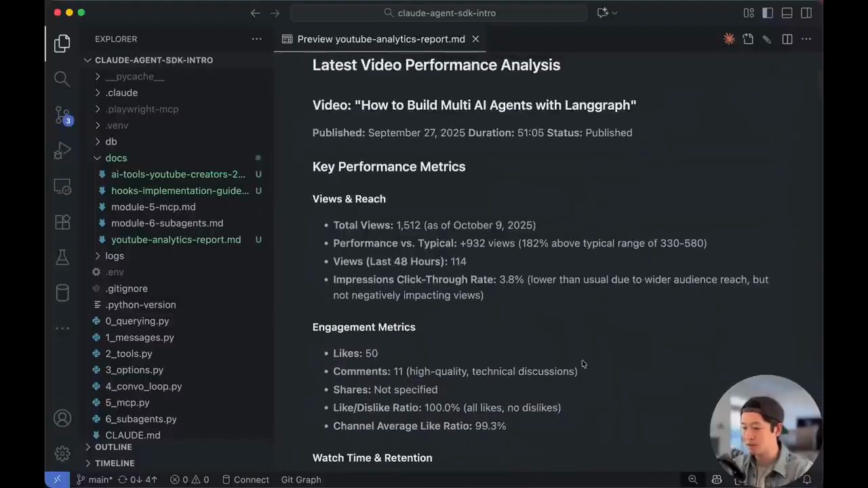Open the remote window indicator

click(x=57, y=480)
